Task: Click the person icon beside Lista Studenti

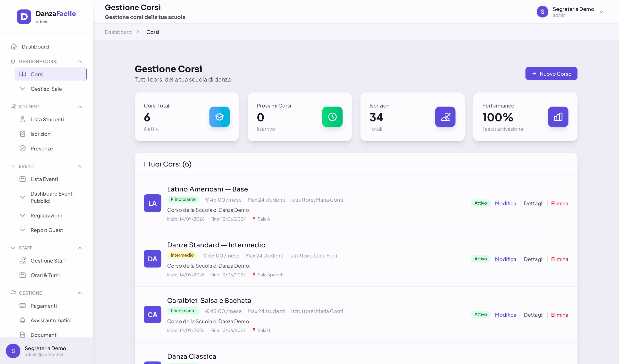Action: coord(23,119)
